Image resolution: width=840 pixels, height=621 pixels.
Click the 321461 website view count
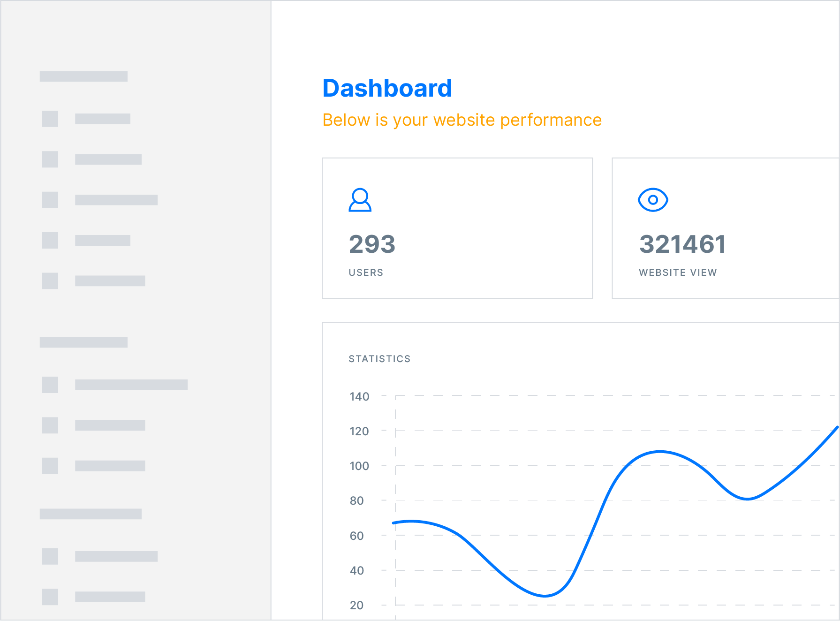[x=682, y=244]
